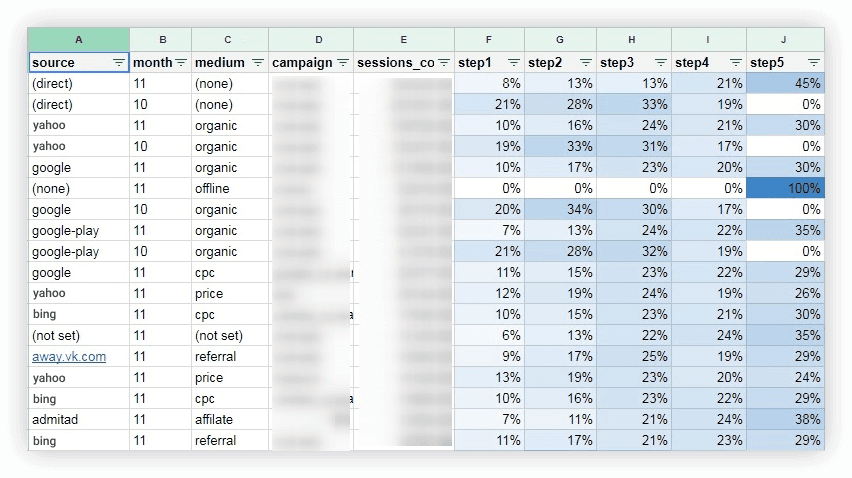Select the 45% cell in step5
The height and width of the screenshot is (478, 852).
785,84
